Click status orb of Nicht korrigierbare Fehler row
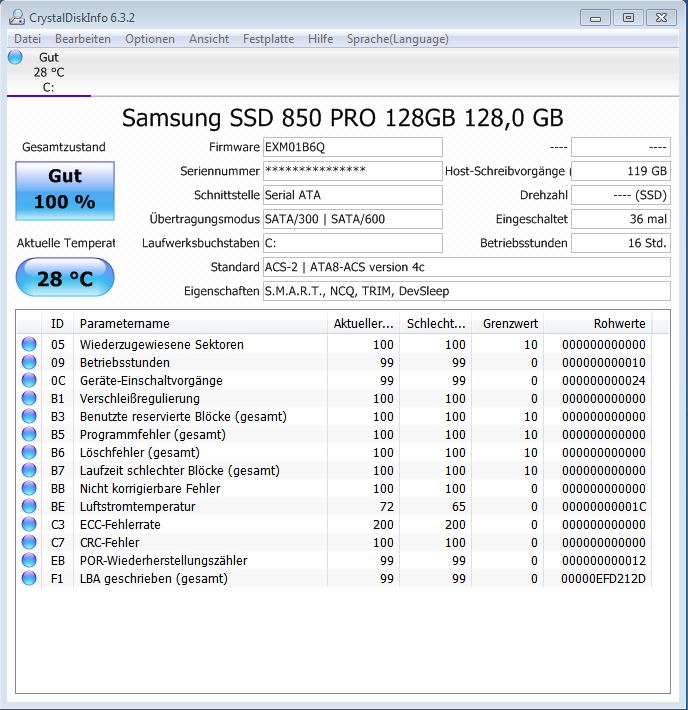This screenshot has width=688, height=710. [x=29, y=488]
